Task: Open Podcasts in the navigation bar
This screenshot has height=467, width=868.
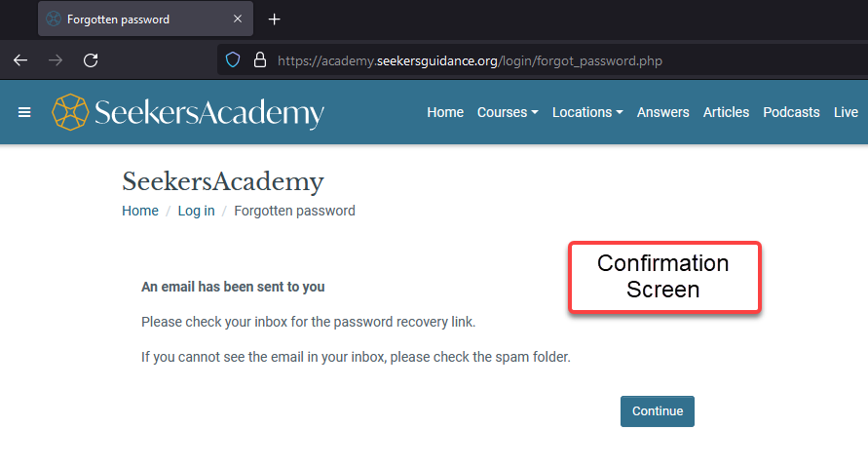Action: pyautogui.click(x=791, y=112)
